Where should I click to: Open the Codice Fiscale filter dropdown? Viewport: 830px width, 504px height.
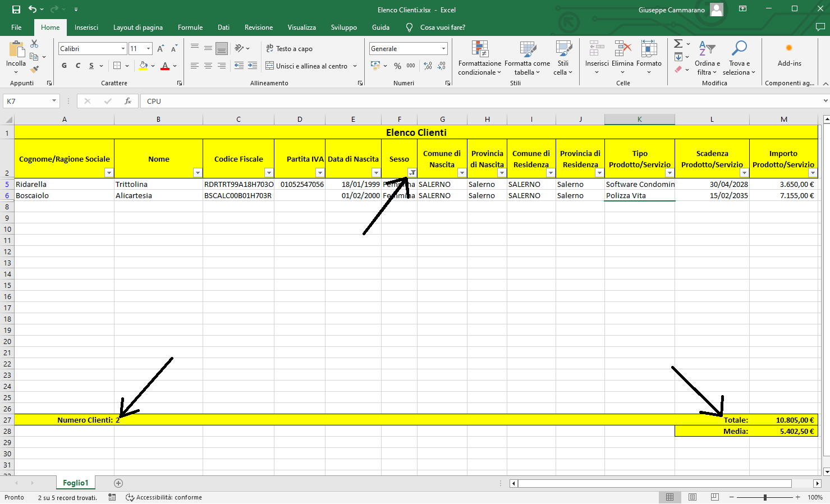(x=269, y=173)
